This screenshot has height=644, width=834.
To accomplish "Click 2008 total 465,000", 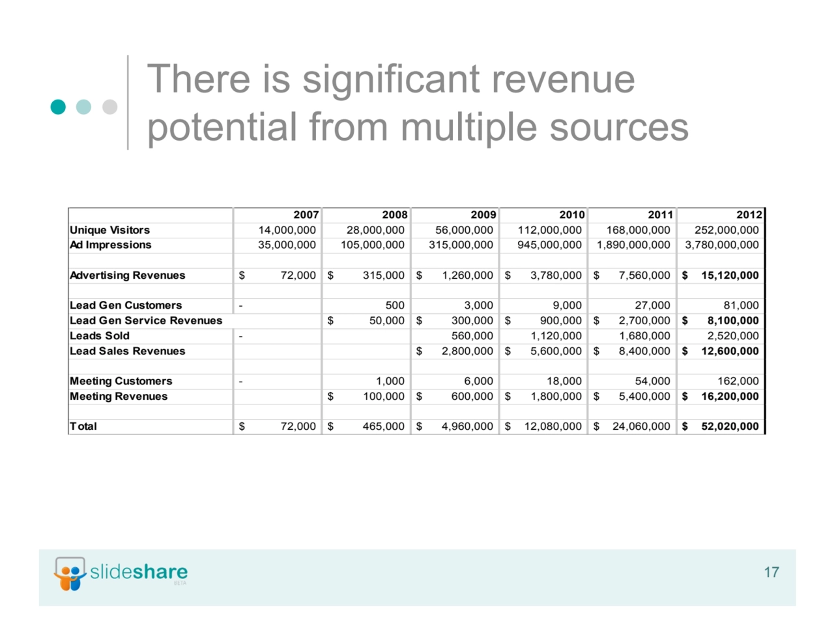I will pyautogui.click(x=384, y=427).
